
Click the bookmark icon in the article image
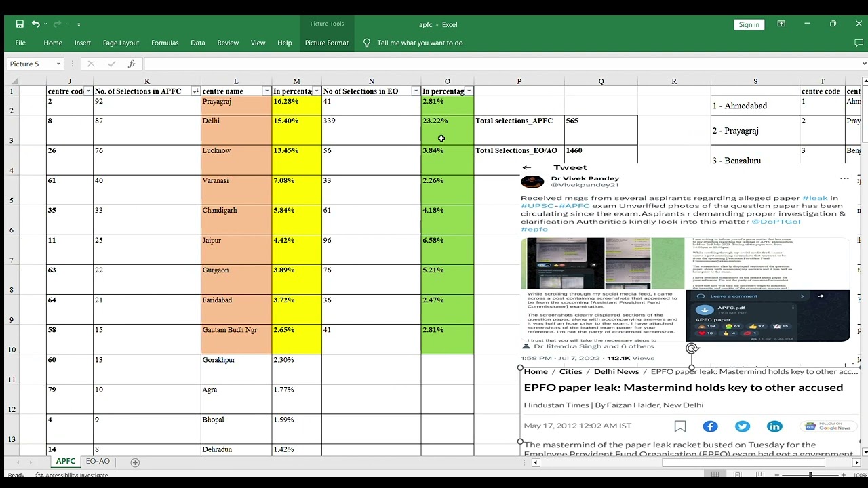pos(680,426)
